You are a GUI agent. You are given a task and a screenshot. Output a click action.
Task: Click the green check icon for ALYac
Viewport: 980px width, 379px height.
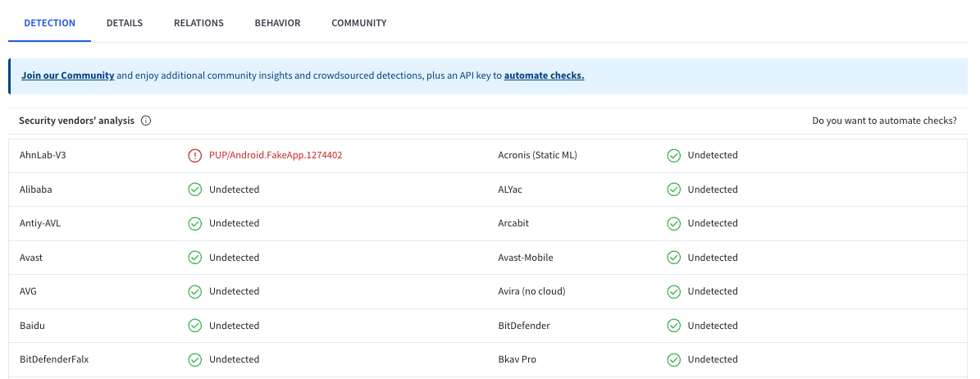(674, 189)
